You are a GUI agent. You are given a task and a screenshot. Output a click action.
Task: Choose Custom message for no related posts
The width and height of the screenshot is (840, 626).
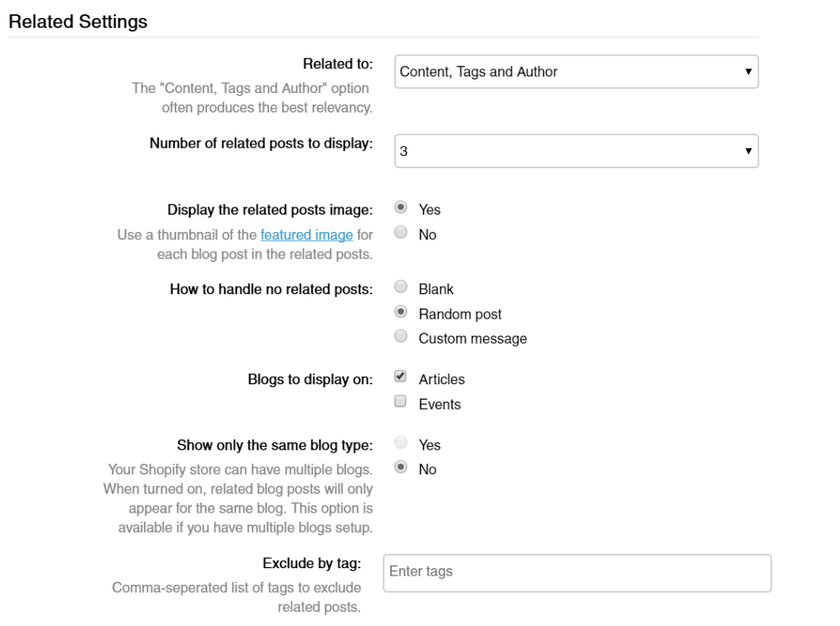click(x=400, y=336)
